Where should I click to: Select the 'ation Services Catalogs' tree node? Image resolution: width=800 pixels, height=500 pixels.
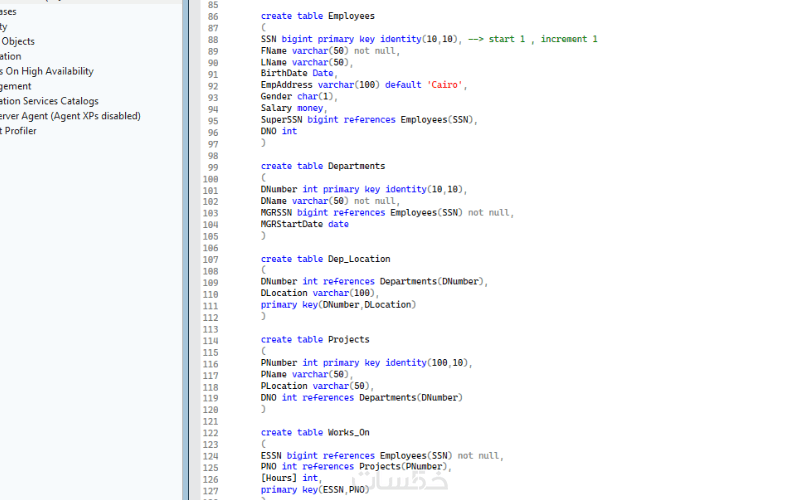[x=49, y=101]
